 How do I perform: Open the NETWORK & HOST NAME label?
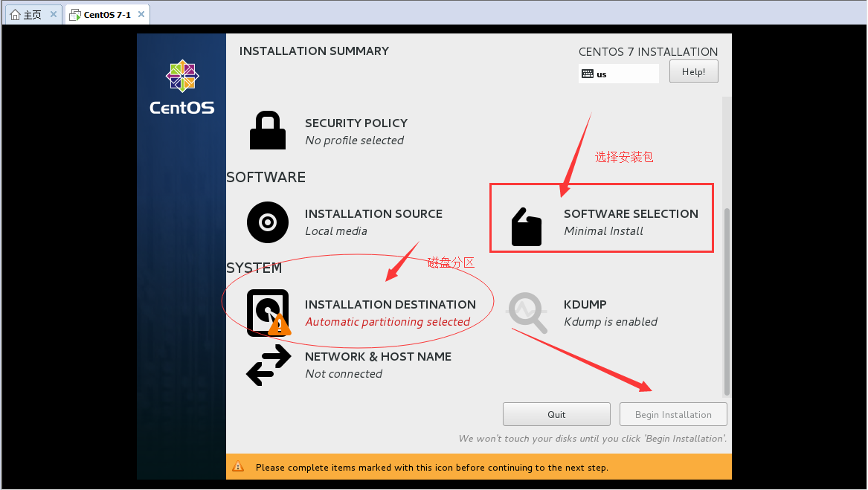[x=378, y=357]
